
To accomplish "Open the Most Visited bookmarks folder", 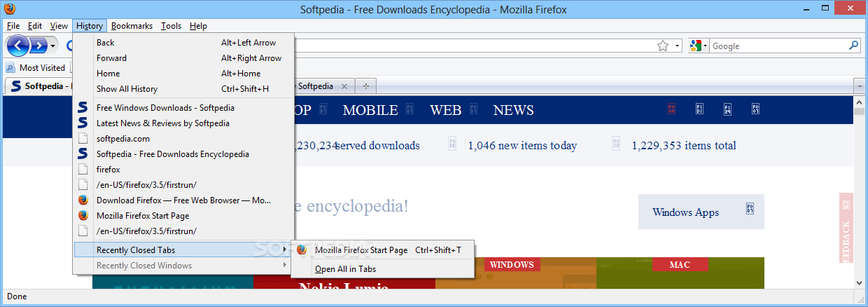I will click(x=36, y=68).
